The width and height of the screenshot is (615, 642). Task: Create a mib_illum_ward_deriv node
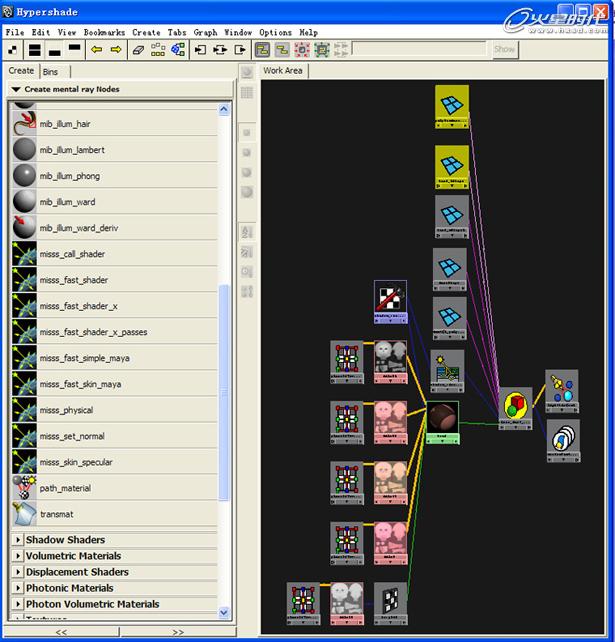[x=115, y=228]
